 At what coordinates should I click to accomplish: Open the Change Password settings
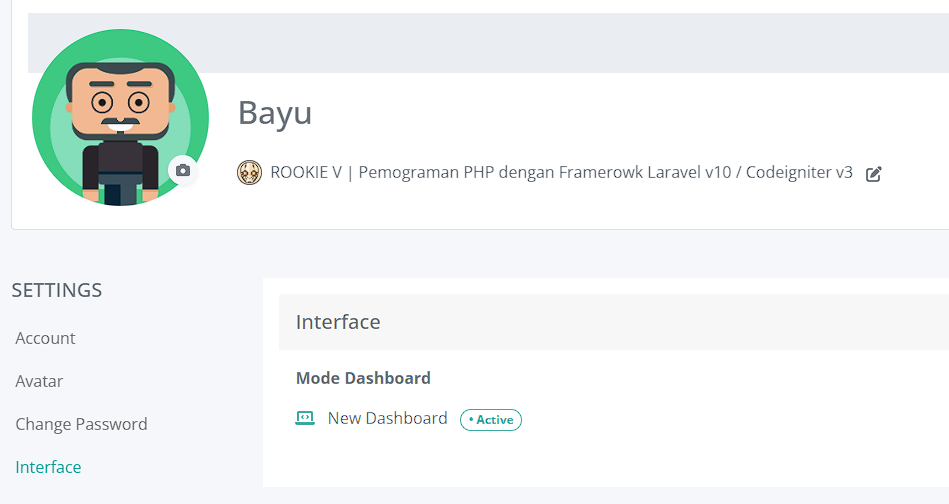point(81,424)
